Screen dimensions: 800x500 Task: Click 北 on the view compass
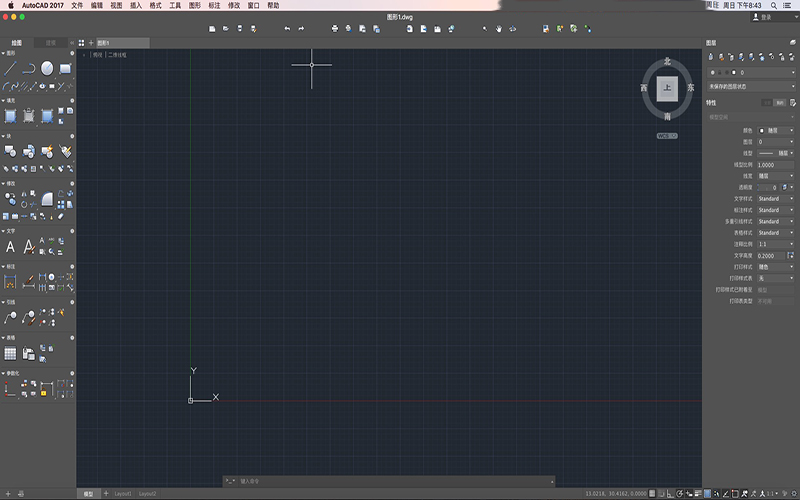tap(667, 61)
